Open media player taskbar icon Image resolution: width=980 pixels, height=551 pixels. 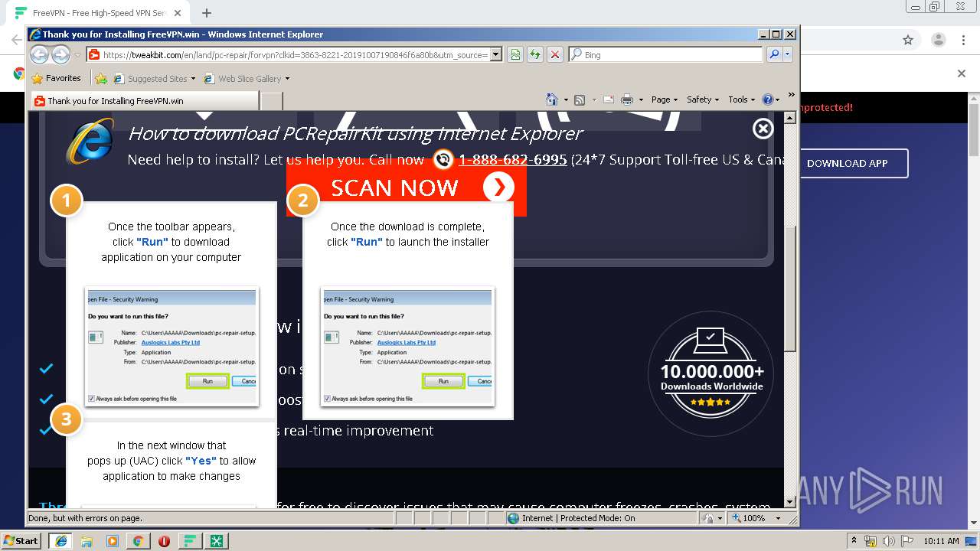pyautogui.click(x=113, y=541)
